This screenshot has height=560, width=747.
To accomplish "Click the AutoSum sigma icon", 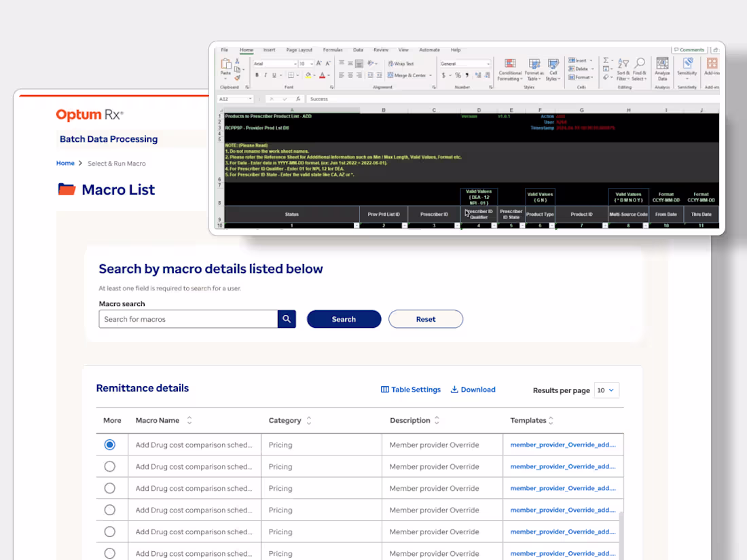I will pos(606,60).
